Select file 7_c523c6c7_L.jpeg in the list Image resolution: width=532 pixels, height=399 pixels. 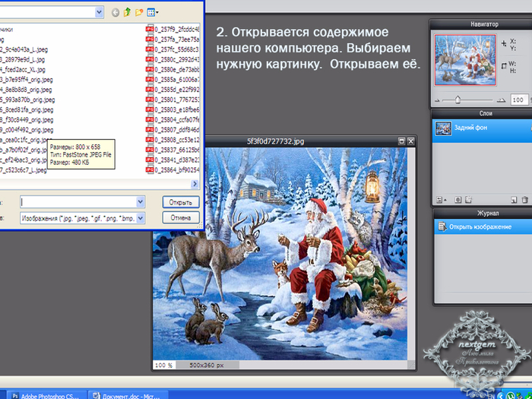point(24,170)
